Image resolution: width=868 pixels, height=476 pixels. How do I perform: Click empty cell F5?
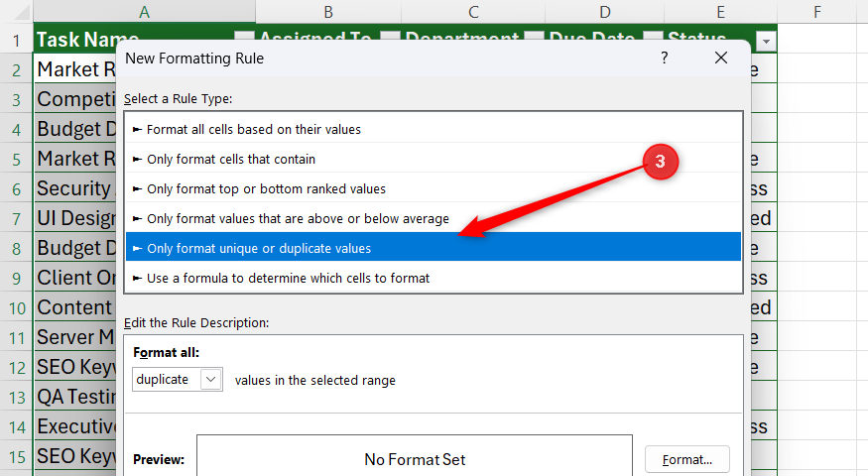[817, 159]
